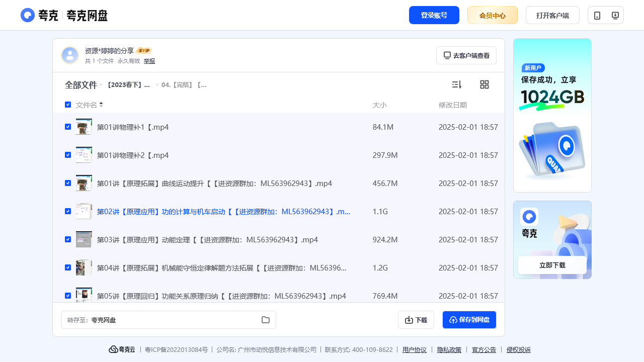Screen dimensions: 644x362
Task: Uncheck 第02讲 功的计算与机车启动 checkbox
Action: (68, 211)
